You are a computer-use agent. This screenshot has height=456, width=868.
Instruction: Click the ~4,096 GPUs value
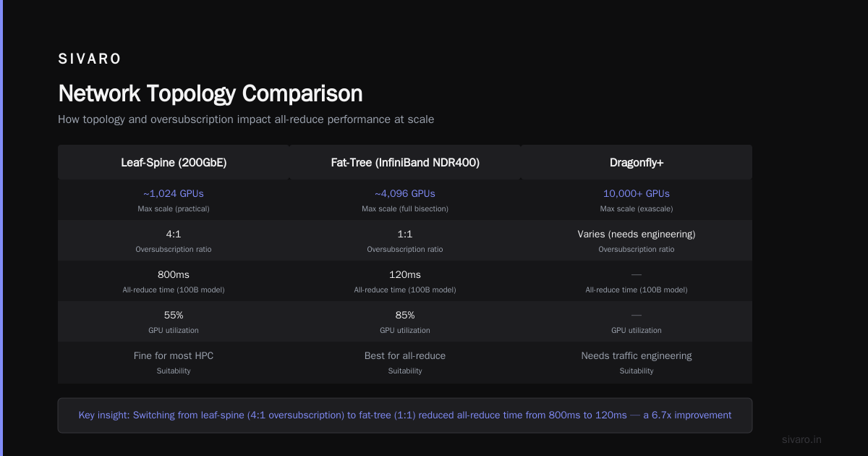(405, 193)
